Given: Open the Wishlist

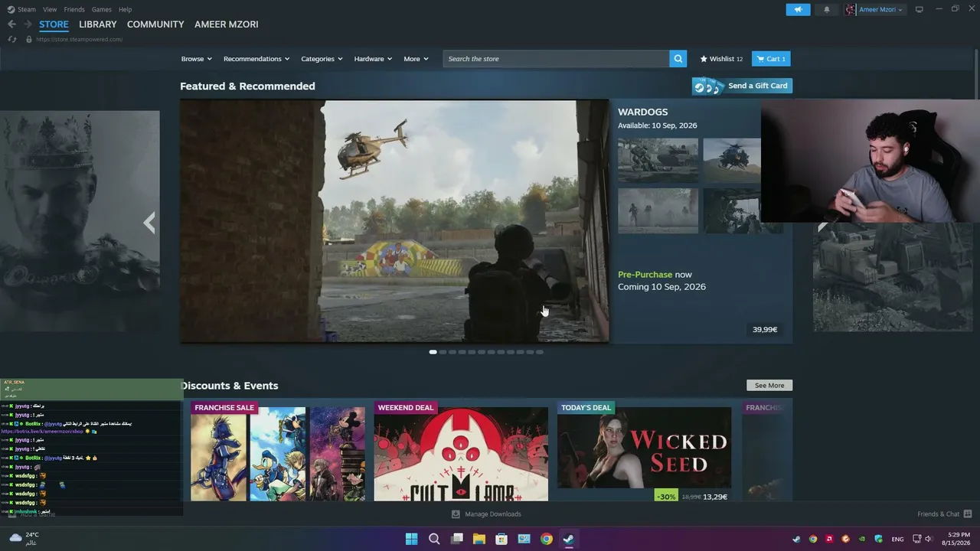Looking at the screenshot, I should [x=721, y=59].
